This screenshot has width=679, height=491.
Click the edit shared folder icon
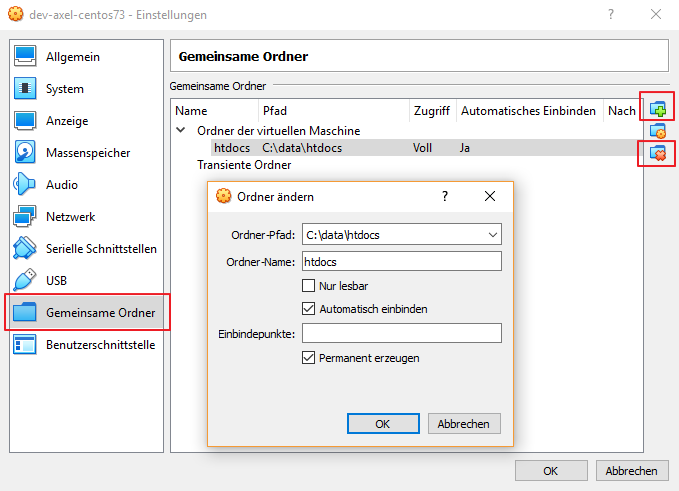click(x=658, y=131)
